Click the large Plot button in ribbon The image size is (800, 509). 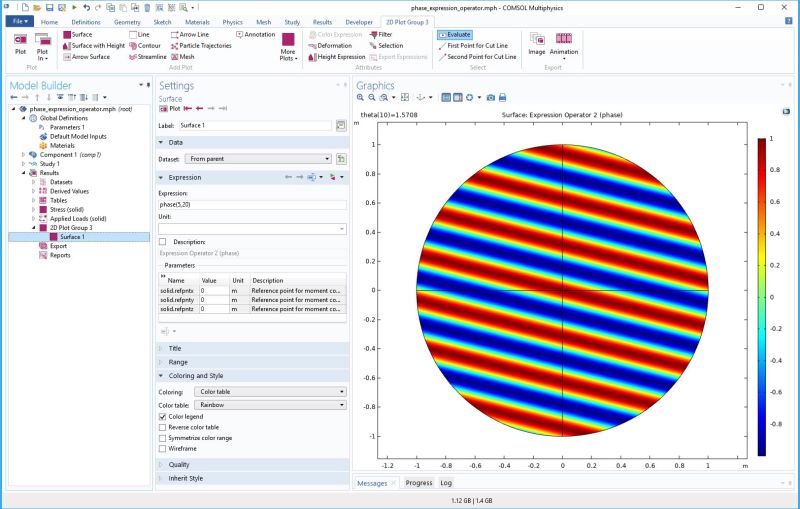pos(20,44)
